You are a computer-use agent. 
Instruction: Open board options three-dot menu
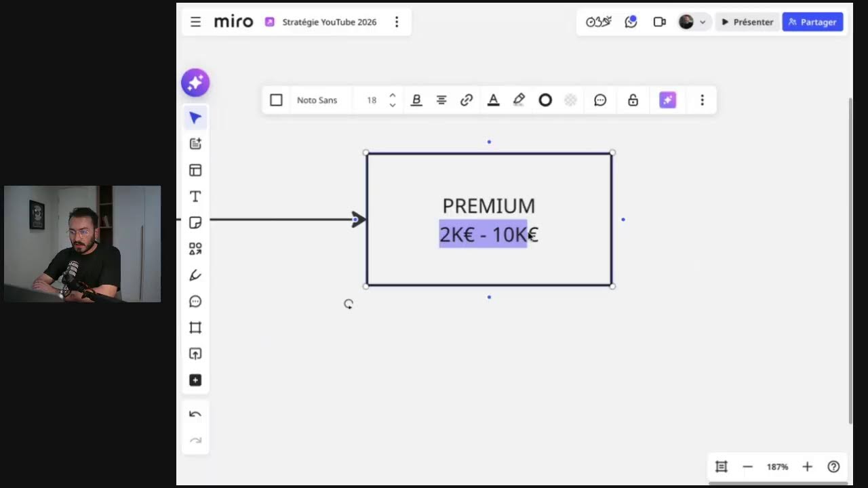[397, 22]
